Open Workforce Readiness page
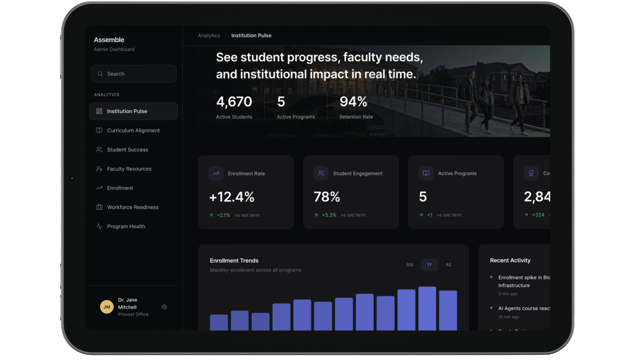Image resolution: width=644 pixels, height=362 pixels. (x=133, y=207)
